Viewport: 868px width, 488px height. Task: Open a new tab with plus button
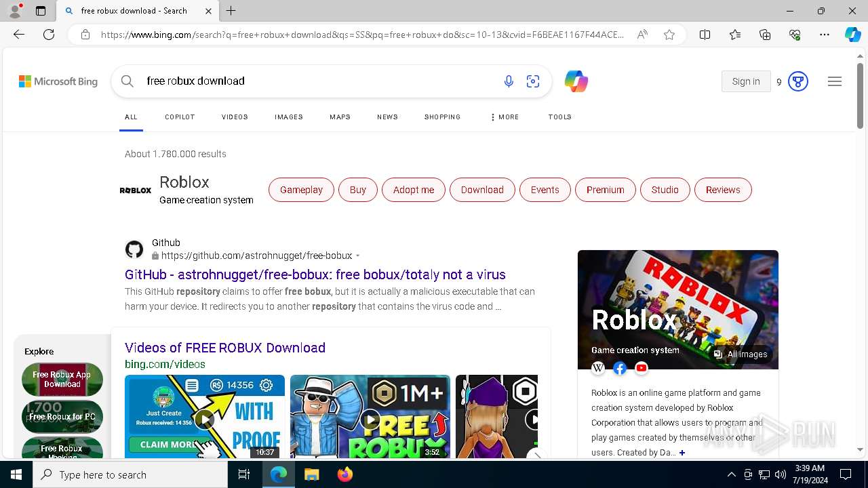231,11
